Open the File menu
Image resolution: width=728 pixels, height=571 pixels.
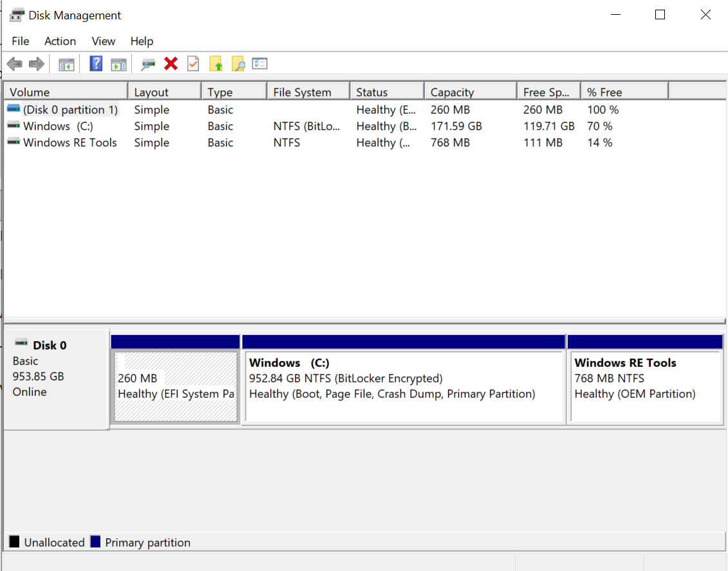pos(21,41)
